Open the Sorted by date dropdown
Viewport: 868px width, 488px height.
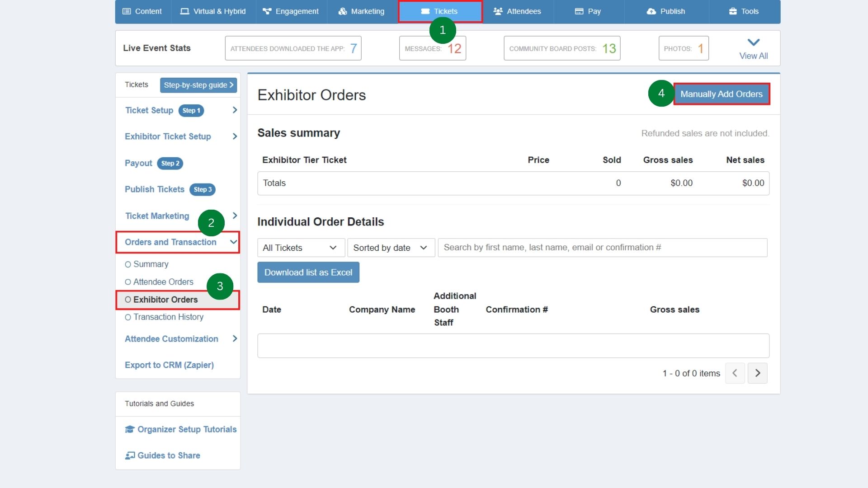point(391,248)
